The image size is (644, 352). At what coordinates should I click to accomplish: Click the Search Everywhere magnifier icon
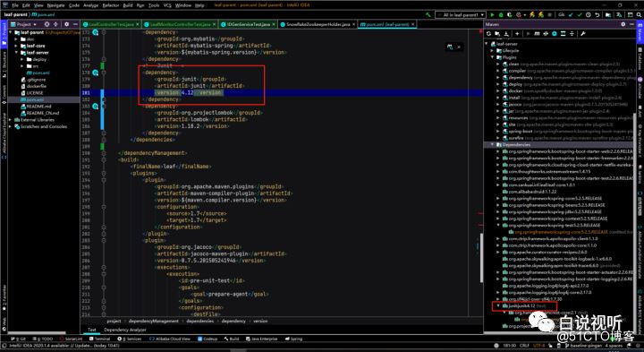point(639,15)
